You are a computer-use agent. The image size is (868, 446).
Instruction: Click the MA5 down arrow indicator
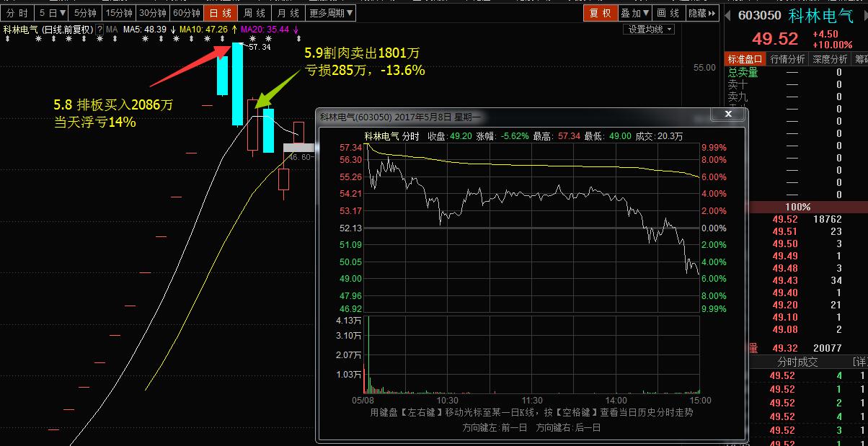point(173,30)
